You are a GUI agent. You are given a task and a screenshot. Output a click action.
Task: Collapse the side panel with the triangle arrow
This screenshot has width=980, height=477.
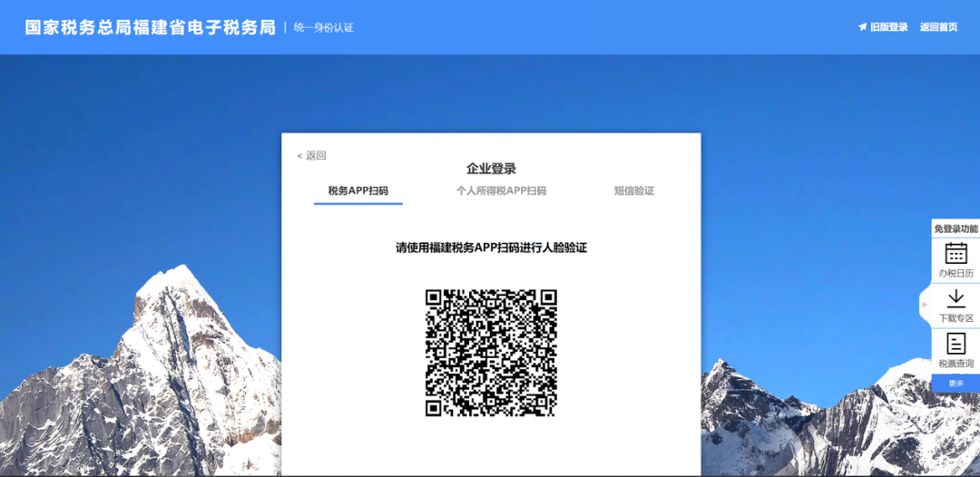click(925, 304)
